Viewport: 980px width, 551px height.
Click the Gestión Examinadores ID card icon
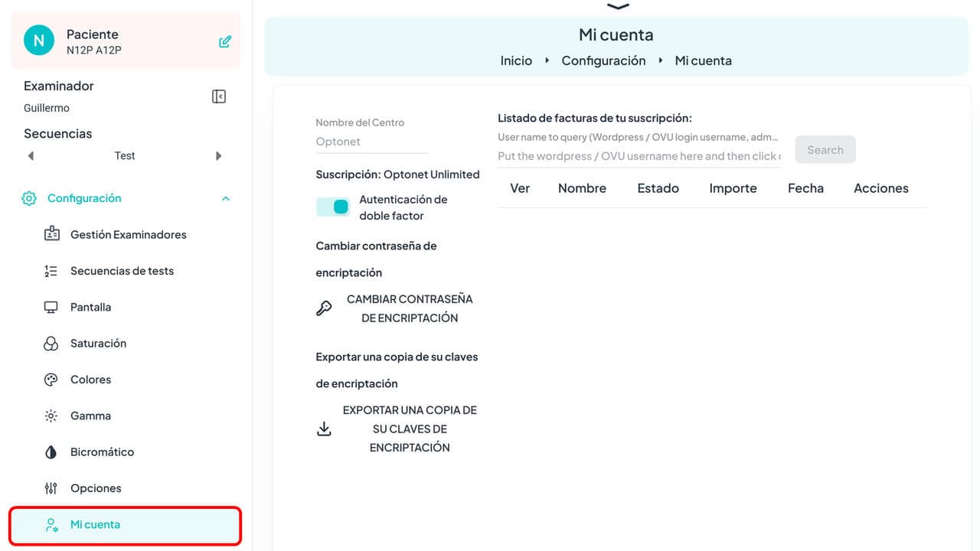tap(51, 234)
